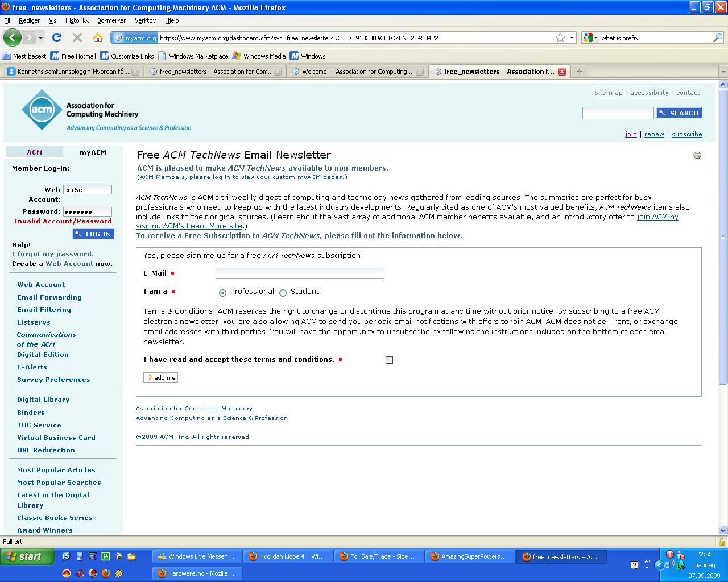
Task: Check the accept terms and conditions box
Action: [389, 360]
